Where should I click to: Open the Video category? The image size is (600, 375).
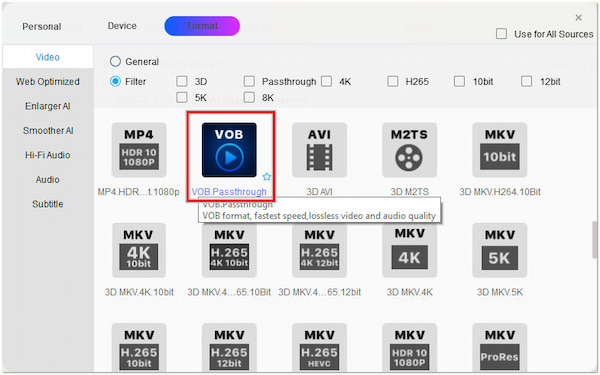(48, 57)
